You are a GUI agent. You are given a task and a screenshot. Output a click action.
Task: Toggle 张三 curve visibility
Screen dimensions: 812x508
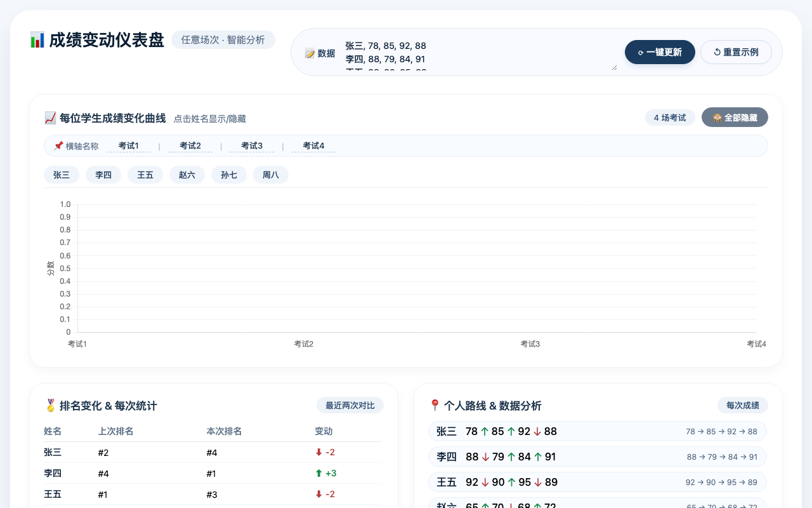62,175
